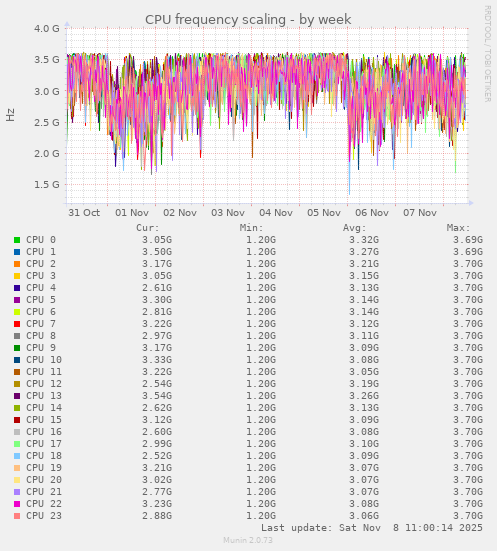Click CPU 22 current value 3.23G

[x=157, y=504]
